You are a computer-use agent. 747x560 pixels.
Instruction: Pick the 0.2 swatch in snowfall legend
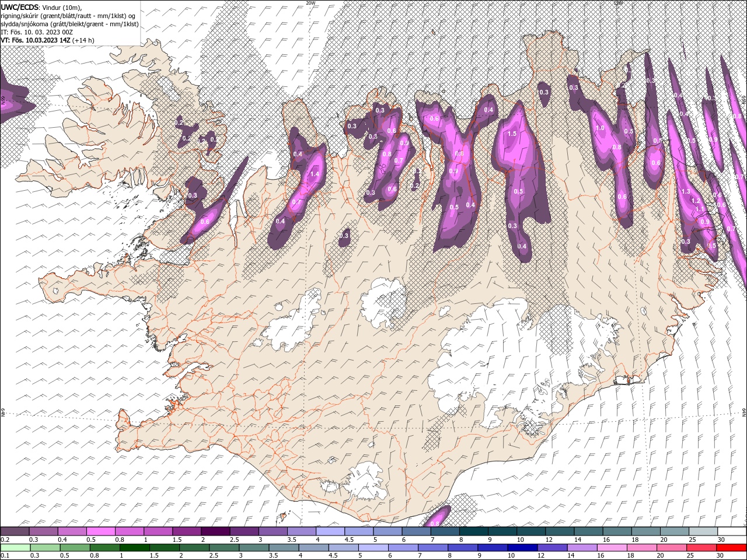tap(15, 531)
